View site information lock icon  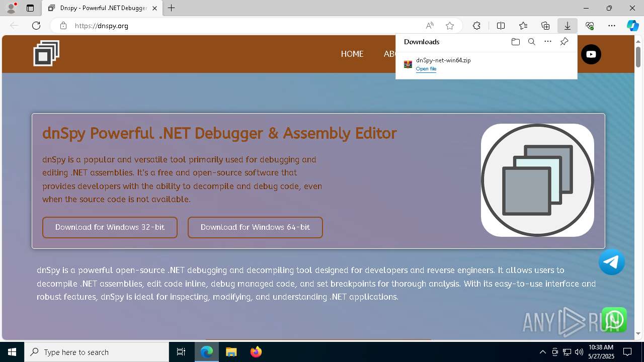tap(63, 26)
